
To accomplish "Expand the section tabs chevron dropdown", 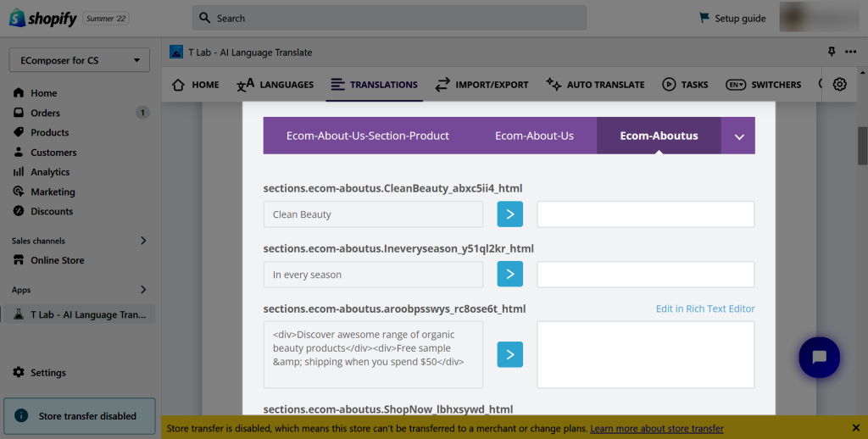I will pos(739,136).
